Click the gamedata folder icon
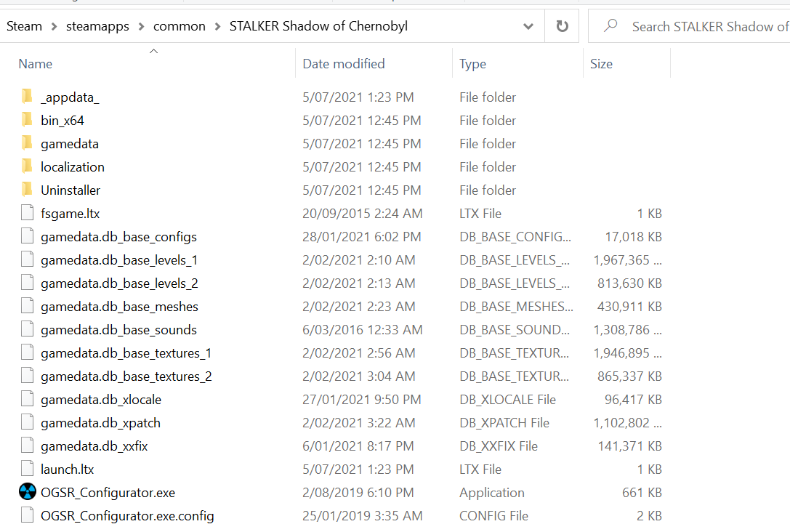 tap(27, 142)
